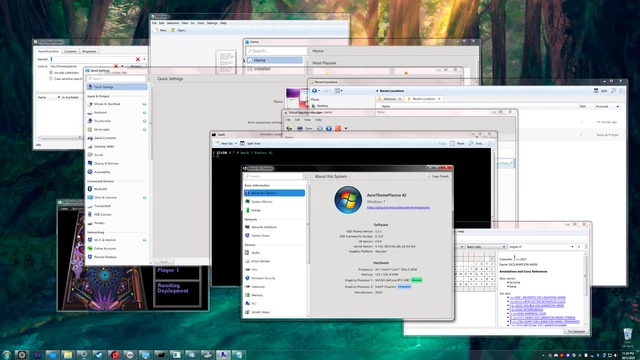Open the Help menu in Character Selector
The image size is (640, 360).
click(x=461, y=231)
